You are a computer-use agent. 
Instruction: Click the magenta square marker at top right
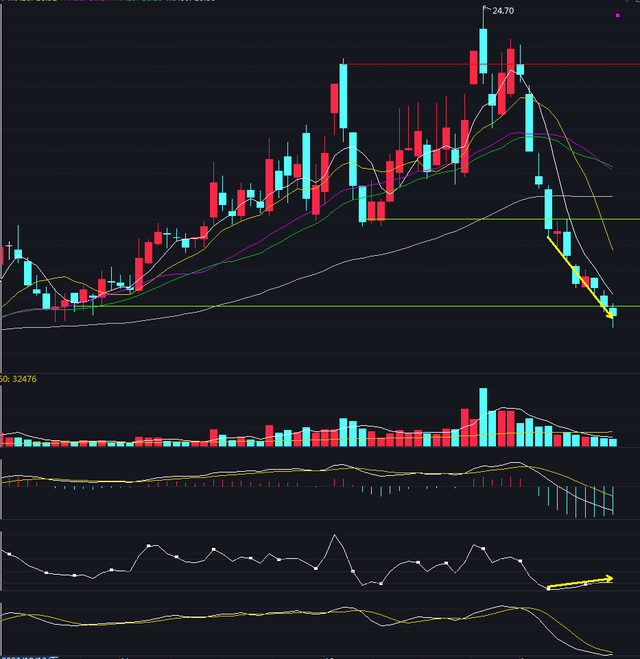[617, 16]
